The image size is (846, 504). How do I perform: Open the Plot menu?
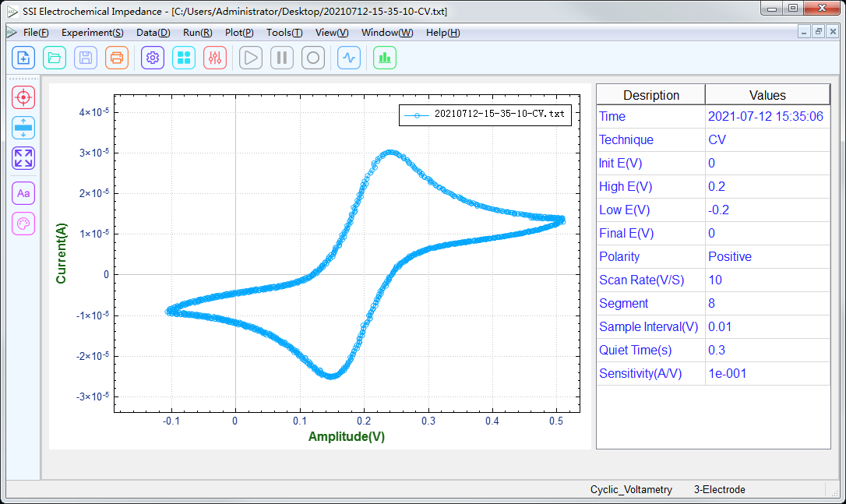(239, 33)
